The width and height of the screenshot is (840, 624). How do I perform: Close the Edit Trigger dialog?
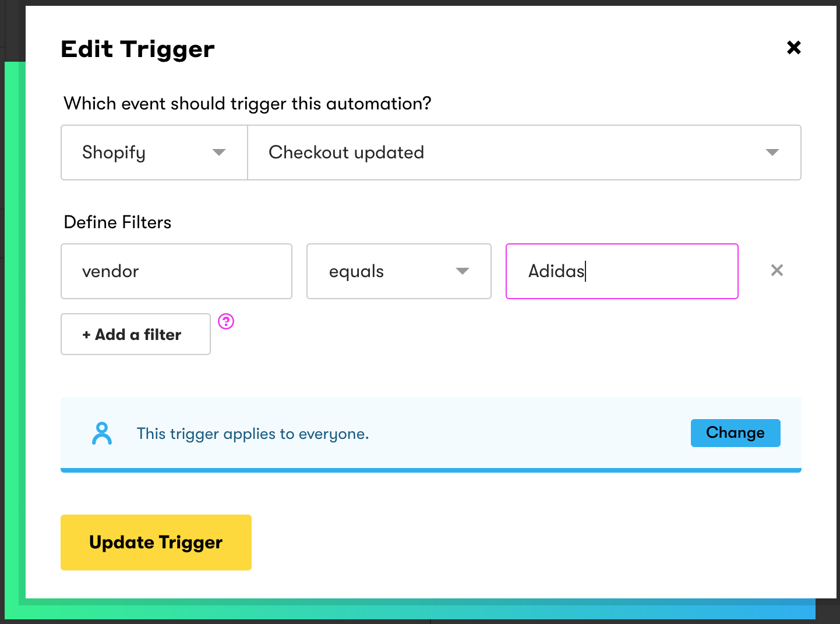point(793,47)
